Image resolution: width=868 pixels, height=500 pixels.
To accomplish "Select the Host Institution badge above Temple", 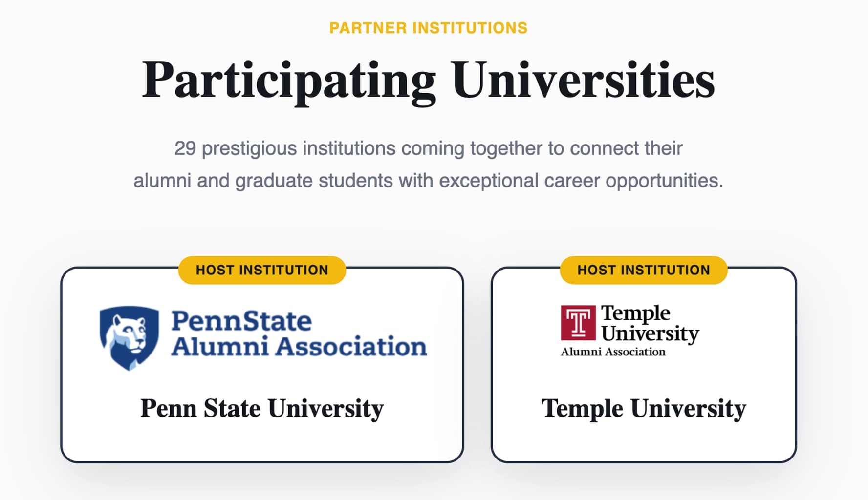I will (643, 270).
